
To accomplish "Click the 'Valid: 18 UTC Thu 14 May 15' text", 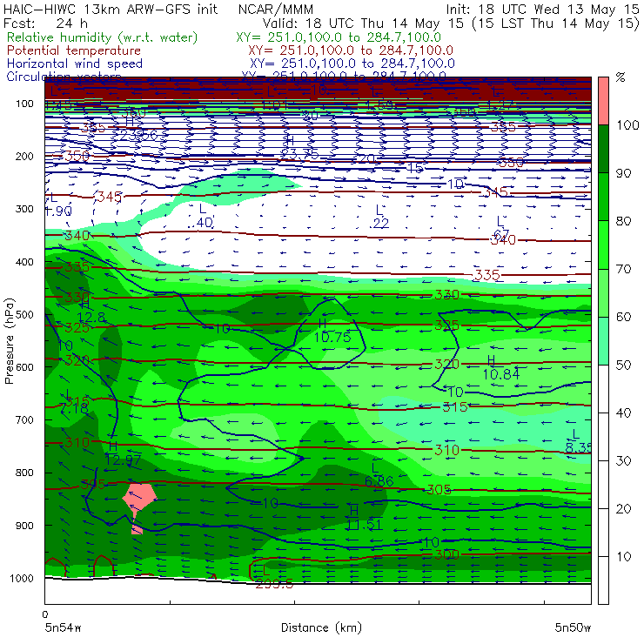I will point(365,23).
